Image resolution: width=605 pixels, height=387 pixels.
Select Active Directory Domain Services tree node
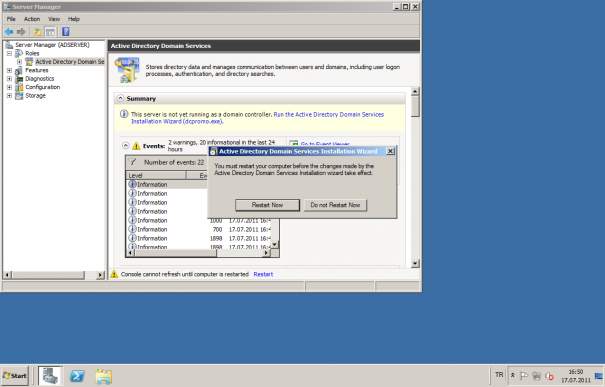69,62
